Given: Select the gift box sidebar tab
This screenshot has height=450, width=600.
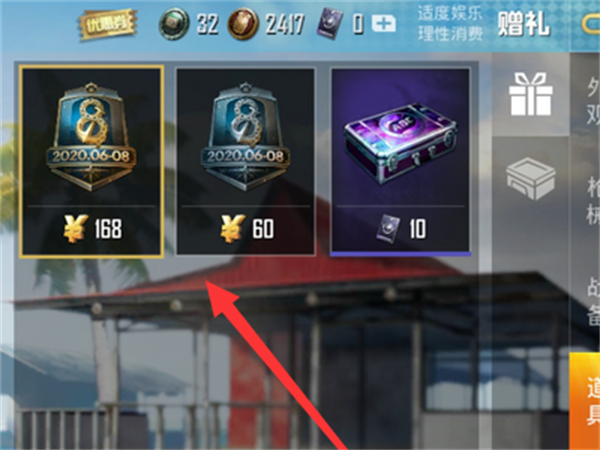Looking at the screenshot, I should coord(531,95).
